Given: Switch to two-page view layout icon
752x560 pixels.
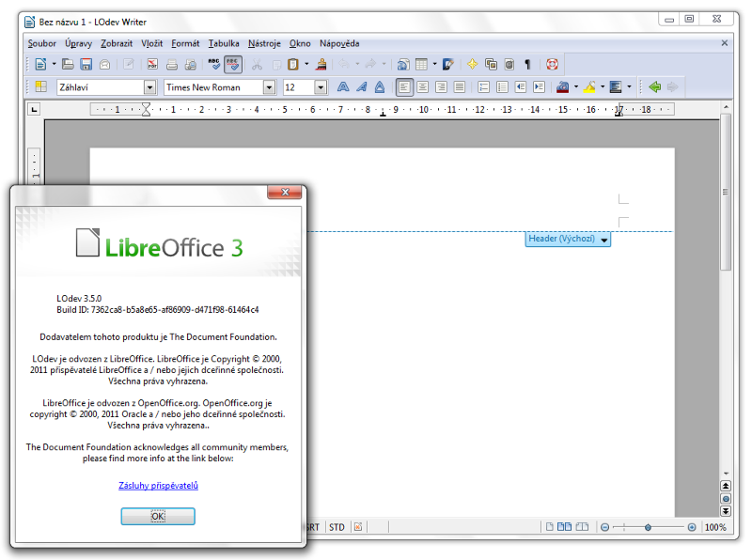Looking at the screenshot, I should click(565, 527).
